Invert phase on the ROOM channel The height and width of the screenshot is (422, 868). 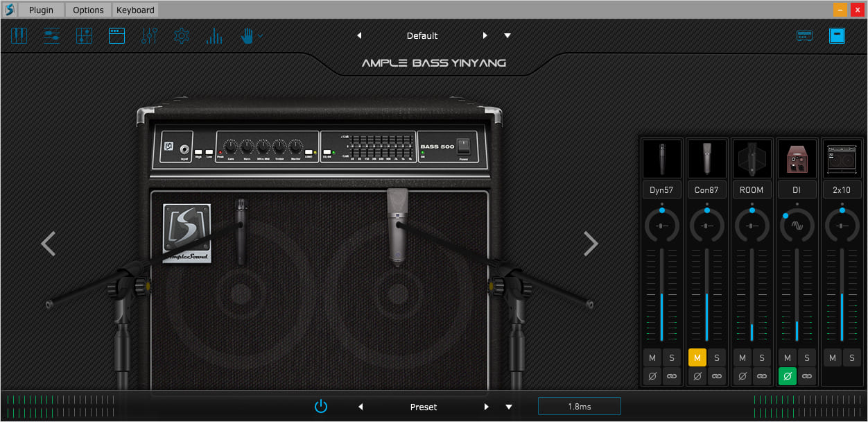coord(742,376)
